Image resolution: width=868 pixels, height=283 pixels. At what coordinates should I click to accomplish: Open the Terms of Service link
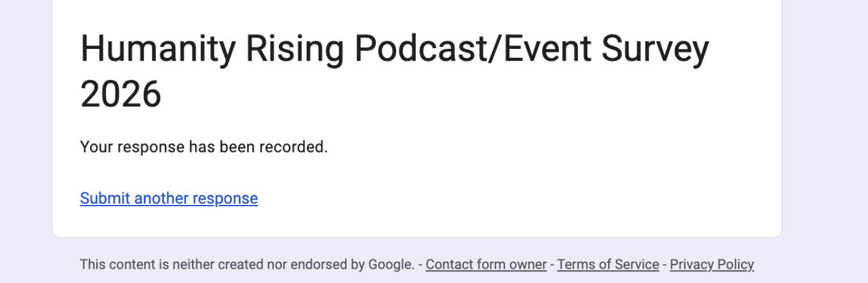(x=608, y=265)
